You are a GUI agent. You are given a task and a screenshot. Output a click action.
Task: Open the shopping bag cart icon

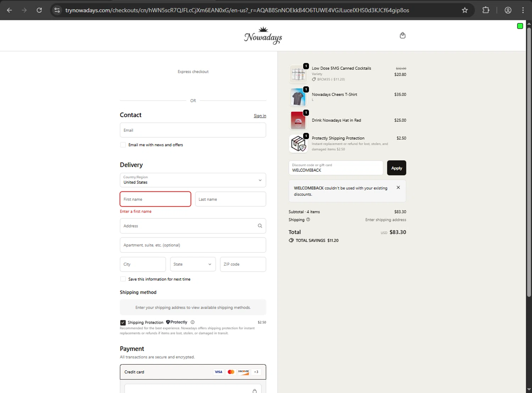[403, 36]
